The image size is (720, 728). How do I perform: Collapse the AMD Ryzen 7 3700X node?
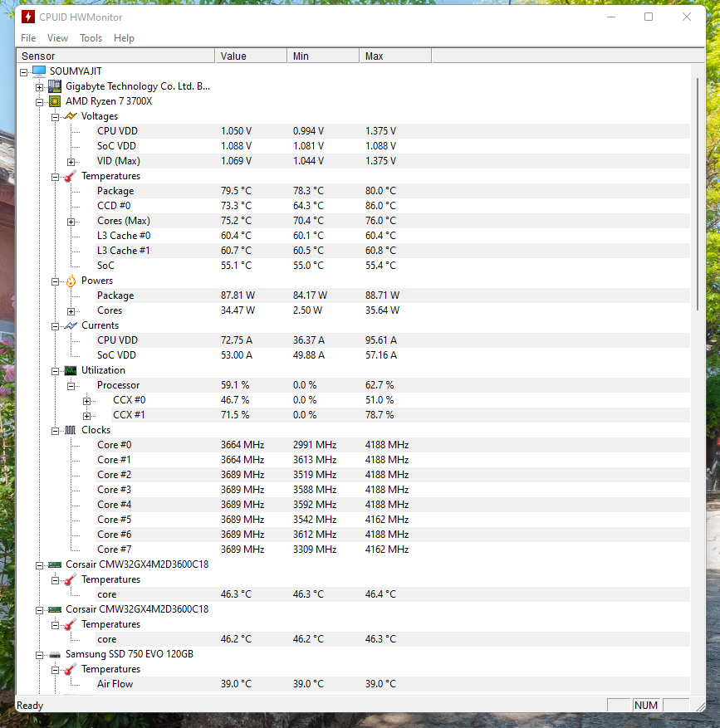click(40, 102)
